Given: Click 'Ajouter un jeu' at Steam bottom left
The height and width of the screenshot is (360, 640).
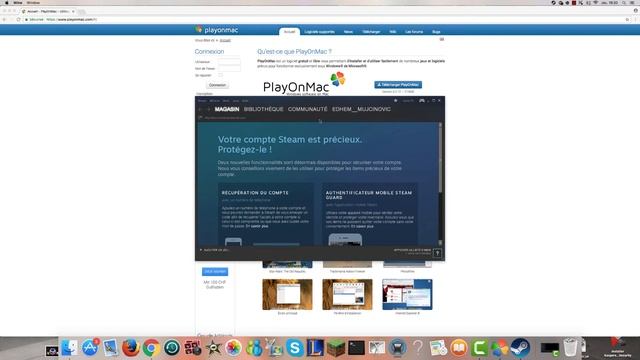Looking at the screenshot, I should coord(214,250).
